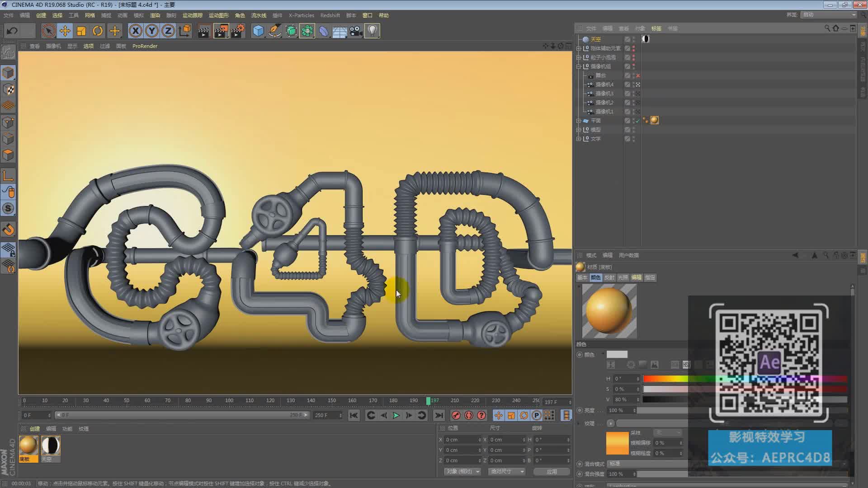868x488 pixels.
Task: Click the 应用 button below the coordinates panel
Action: 552,471
